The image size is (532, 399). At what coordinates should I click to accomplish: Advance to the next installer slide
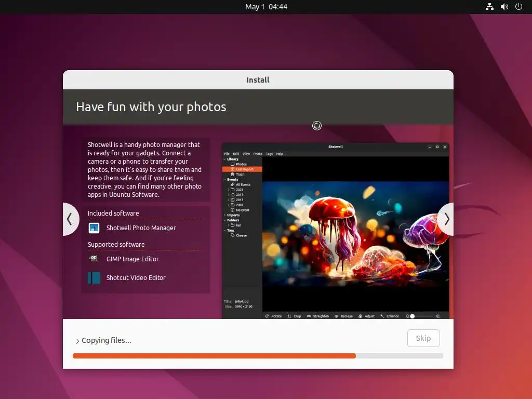coord(446,219)
